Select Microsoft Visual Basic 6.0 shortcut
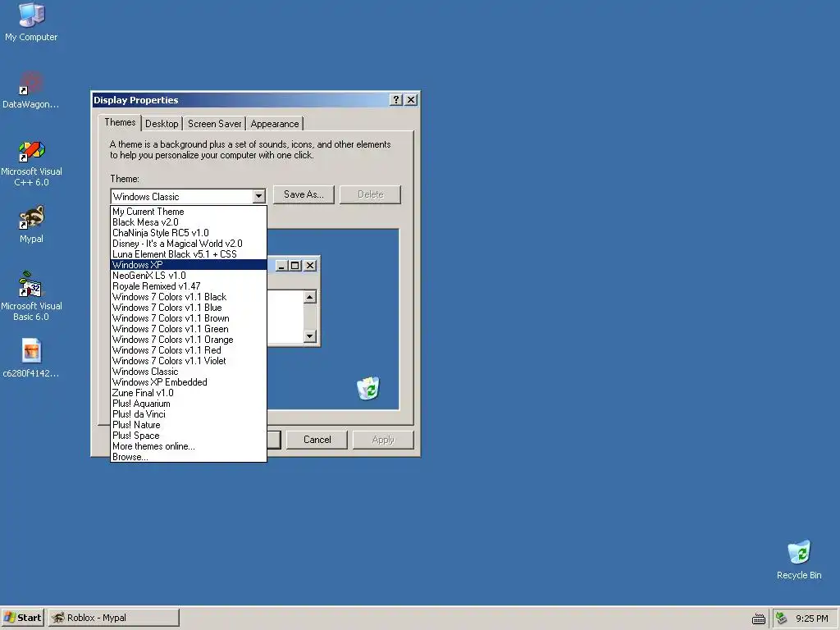Image resolution: width=840 pixels, height=630 pixels. click(x=31, y=296)
